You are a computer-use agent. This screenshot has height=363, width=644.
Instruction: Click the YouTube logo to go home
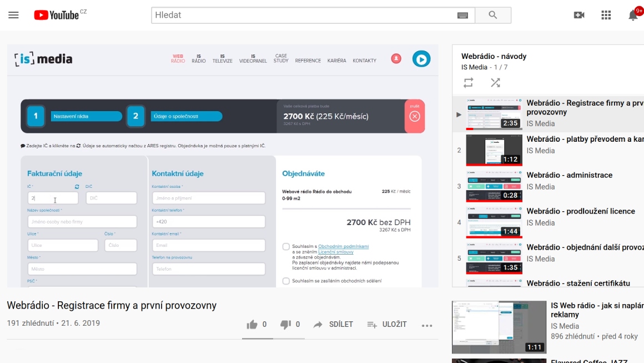(57, 15)
